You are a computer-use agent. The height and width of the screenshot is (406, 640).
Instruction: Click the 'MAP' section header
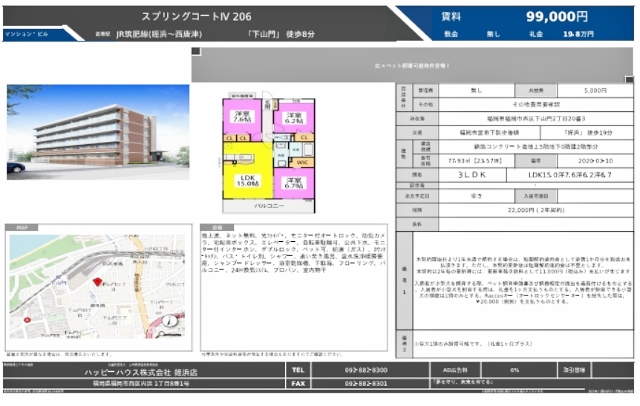22,227
